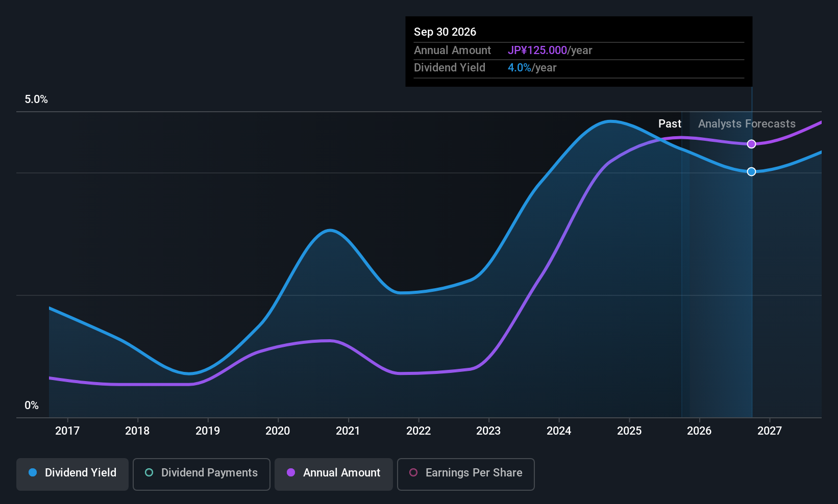838x504 pixels.
Task: Click the JP¥125.000/year amount in tooltip
Action: tap(550, 50)
